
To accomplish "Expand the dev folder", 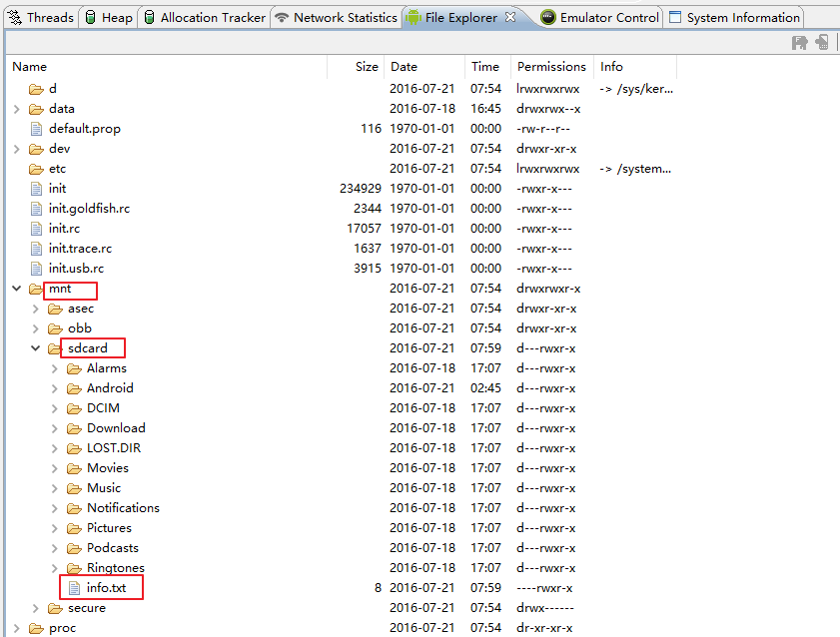I will point(17,149).
